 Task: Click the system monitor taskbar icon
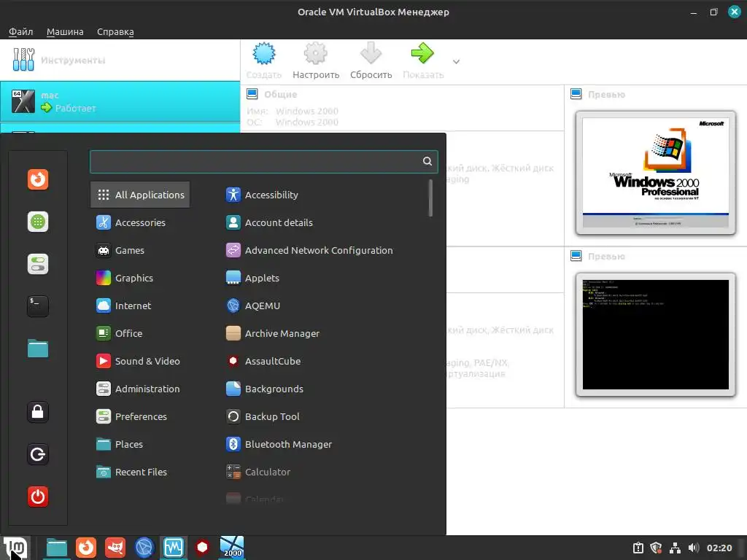click(x=174, y=548)
